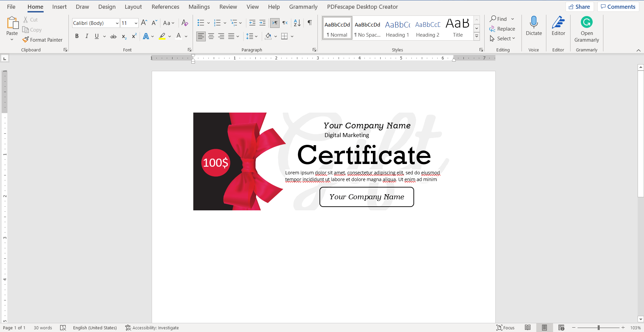
Task: Click the Comments button
Action: [618, 7]
